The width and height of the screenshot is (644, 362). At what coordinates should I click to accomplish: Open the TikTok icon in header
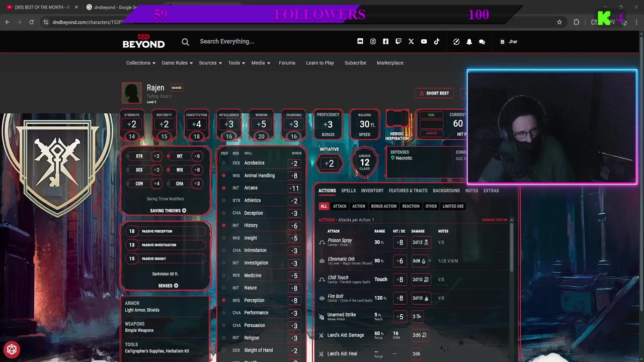click(437, 42)
